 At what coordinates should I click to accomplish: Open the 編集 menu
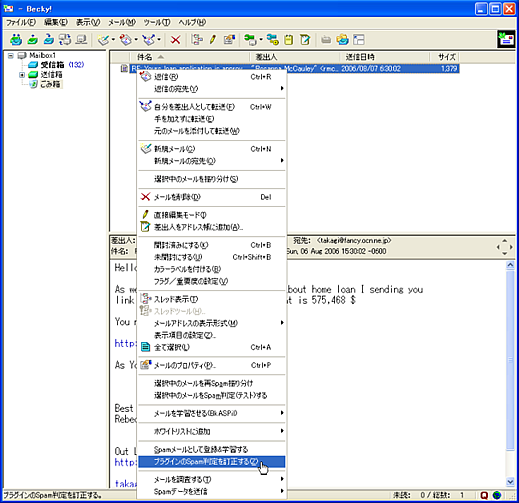tap(56, 22)
